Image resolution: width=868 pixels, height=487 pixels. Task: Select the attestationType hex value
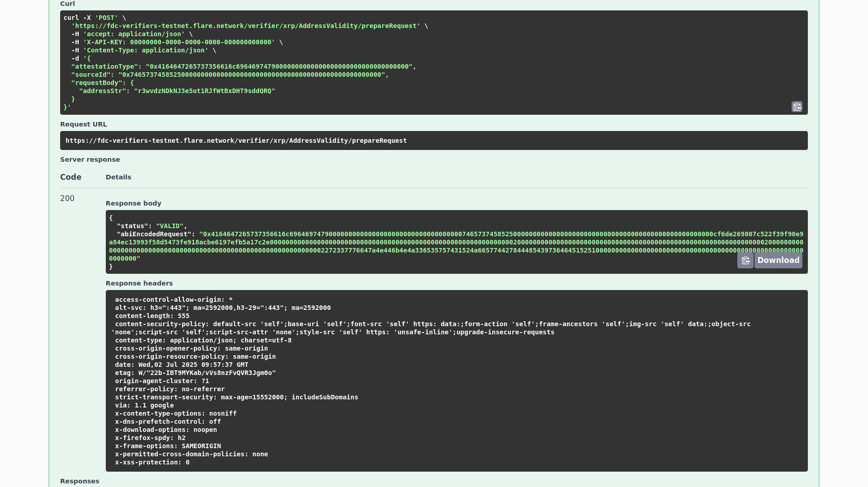280,66
